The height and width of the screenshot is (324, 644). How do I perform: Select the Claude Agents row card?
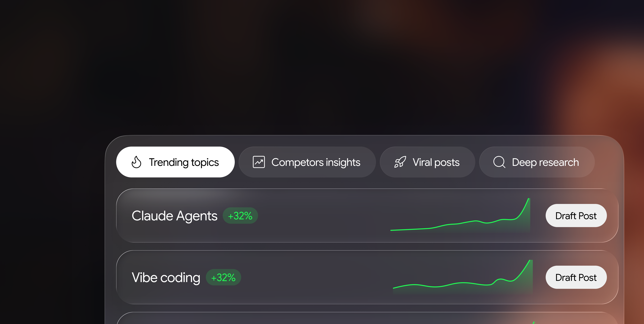[367, 216]
